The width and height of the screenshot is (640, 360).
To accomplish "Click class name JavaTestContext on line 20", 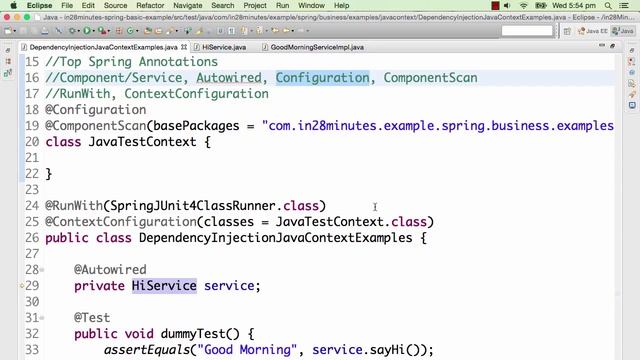I will pyautogui.click(x=142, y=142).
